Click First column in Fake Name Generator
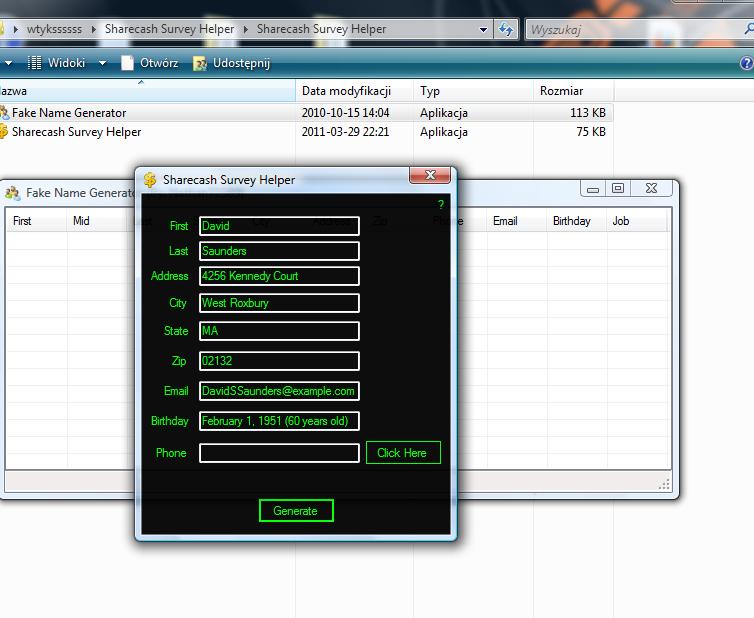 (37, 221)
